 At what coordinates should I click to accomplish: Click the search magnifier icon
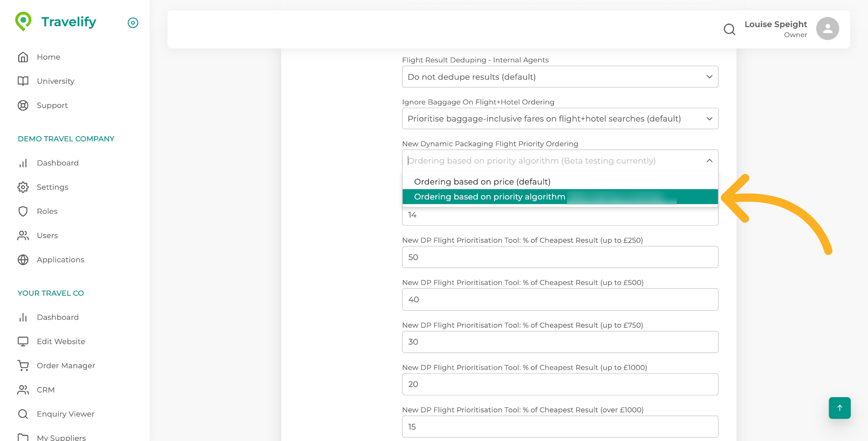[729, 29]
